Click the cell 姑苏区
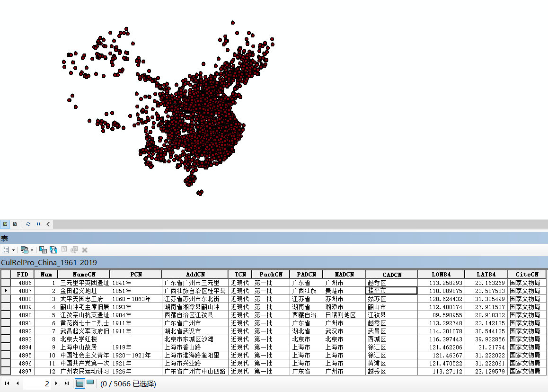The width and height of the screenshot is (548, 392). [391, 299]
